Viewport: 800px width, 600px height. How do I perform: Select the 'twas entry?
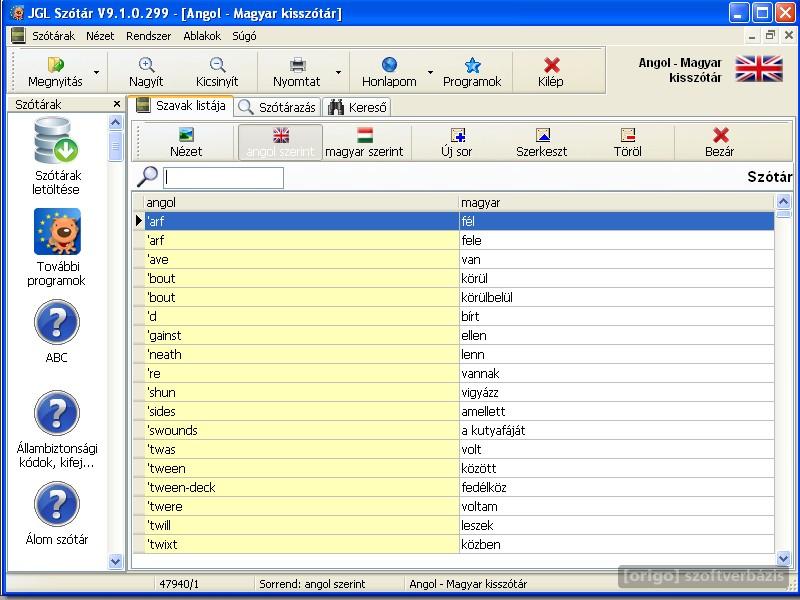tap(302, 449)
